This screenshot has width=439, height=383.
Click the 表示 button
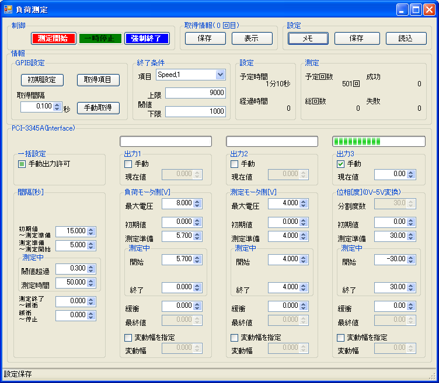coord(252,38)
